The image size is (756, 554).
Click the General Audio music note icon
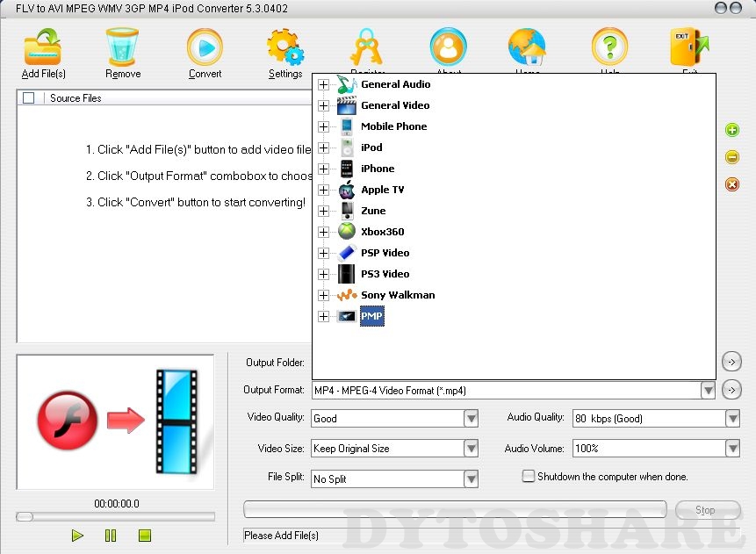[346, 84]
